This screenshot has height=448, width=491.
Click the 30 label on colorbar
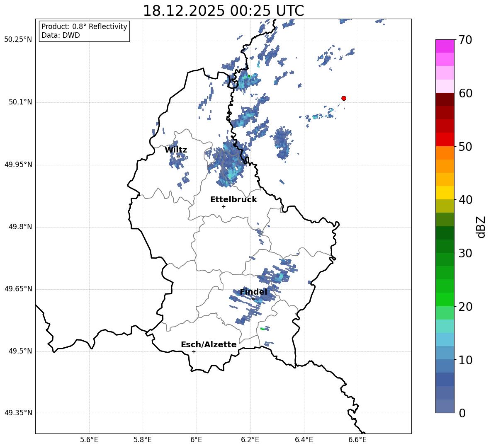[x=465, y=253]
